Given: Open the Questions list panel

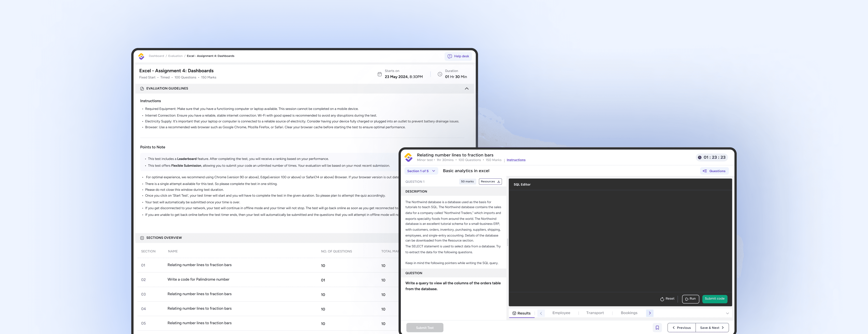Looking at the screenshot, I should tap(714, 171).
